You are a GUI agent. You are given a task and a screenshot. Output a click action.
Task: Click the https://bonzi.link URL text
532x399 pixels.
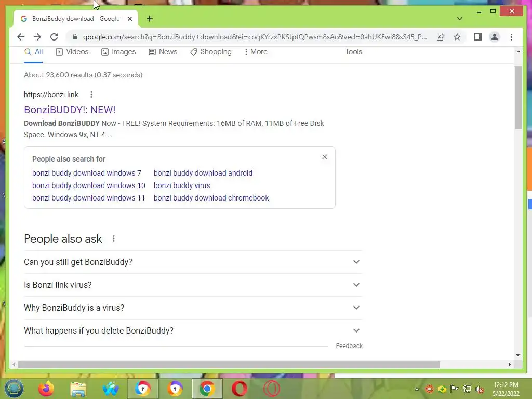(51, 95)
